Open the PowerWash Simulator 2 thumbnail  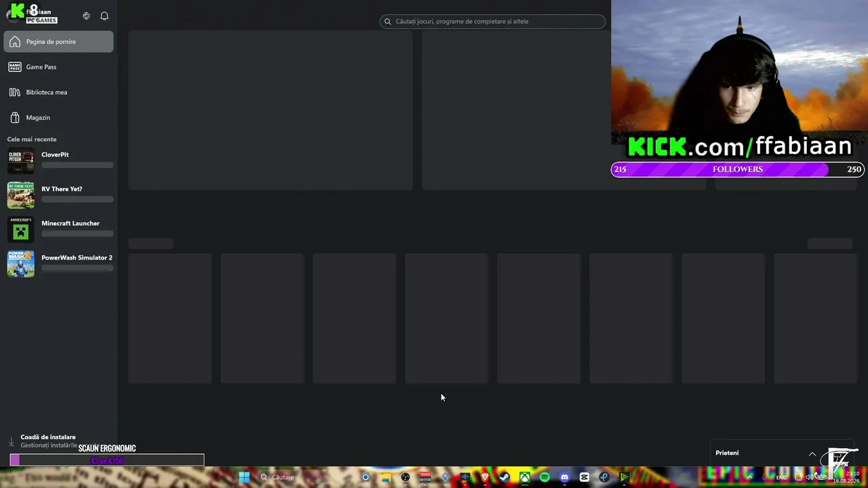tap(21, 264)
